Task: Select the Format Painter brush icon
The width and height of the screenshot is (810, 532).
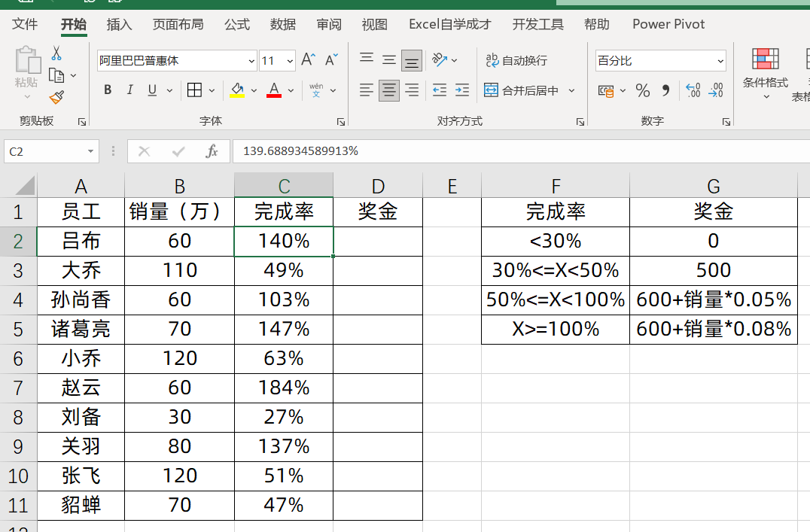Action: [56, 97]
